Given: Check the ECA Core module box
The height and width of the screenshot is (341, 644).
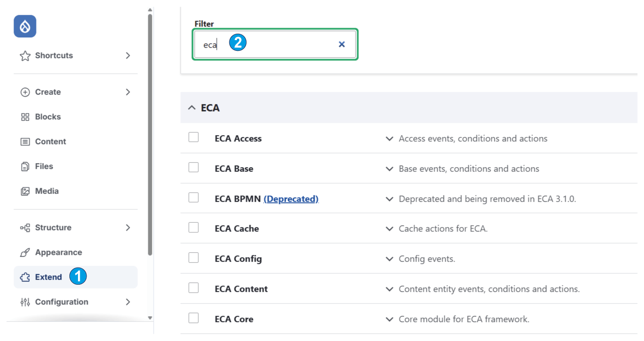Looking at the screenshot, I should 193,318.
